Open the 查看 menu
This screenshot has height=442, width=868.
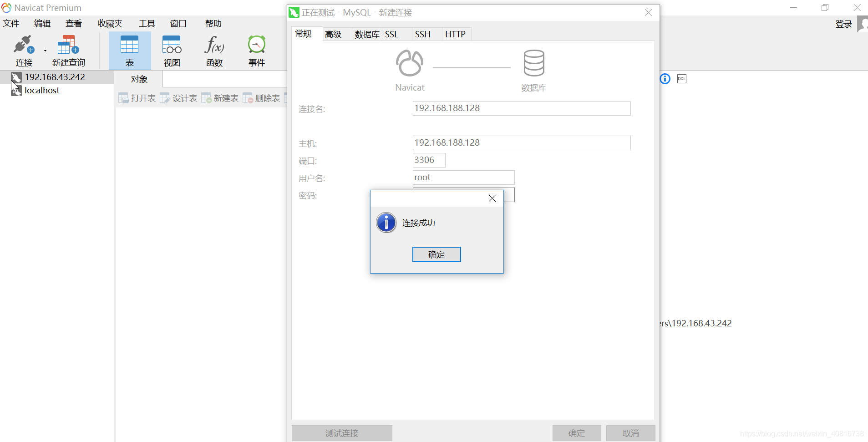coord(74,23)
